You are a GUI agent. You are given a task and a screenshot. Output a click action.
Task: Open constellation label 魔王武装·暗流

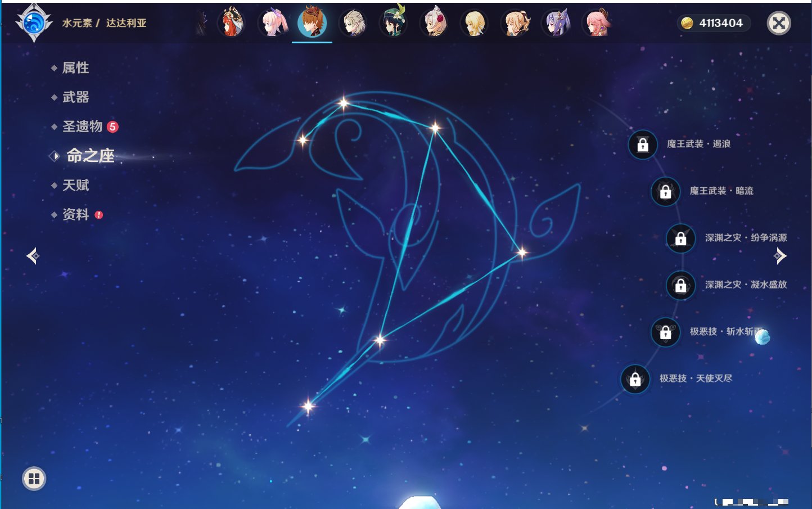pyautogui.click(x=721, y=191)
